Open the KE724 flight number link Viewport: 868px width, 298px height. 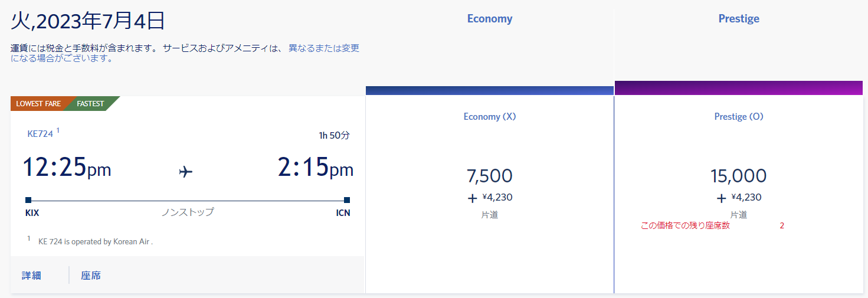pyautogui.click(x=40, y=134)
